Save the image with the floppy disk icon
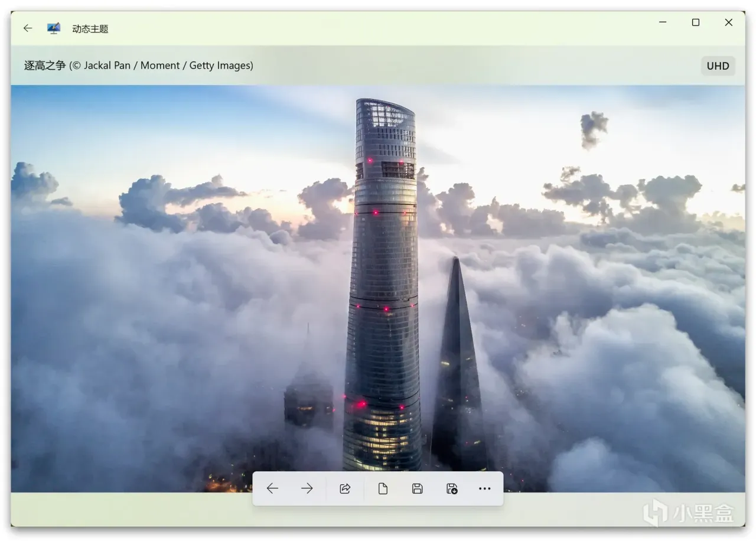Screen dimensions: 756x541 [417, 488]
